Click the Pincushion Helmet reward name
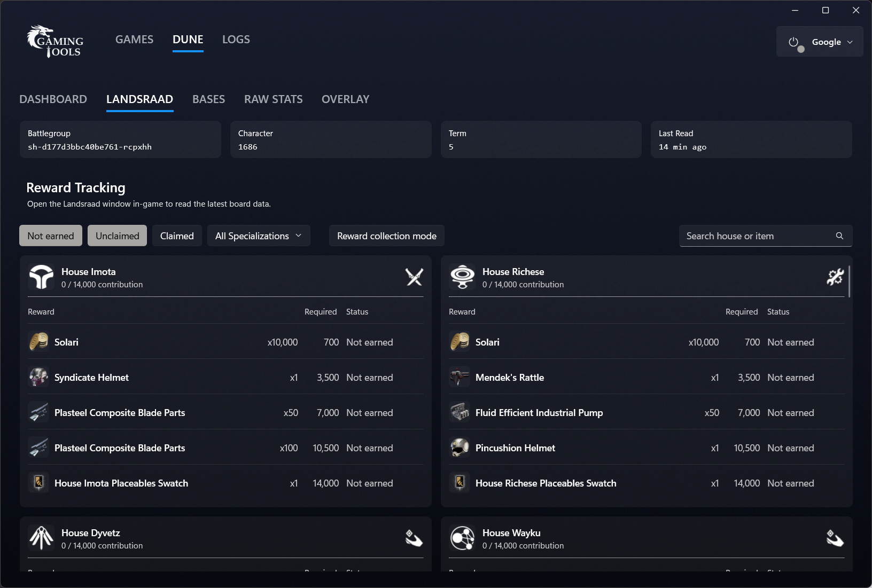This screenshot has height=588, width=872. click(515, 448)
